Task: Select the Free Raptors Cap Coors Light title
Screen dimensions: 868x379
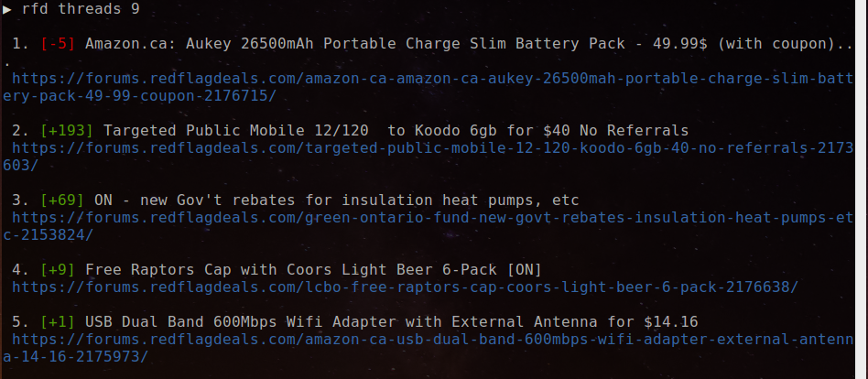Action: pyautogui.click(x=313, y=269)
